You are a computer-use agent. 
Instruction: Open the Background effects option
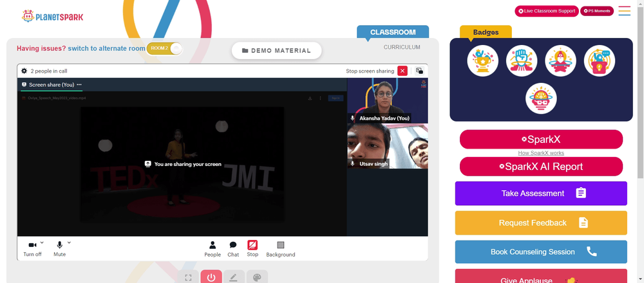click(281, 249)
